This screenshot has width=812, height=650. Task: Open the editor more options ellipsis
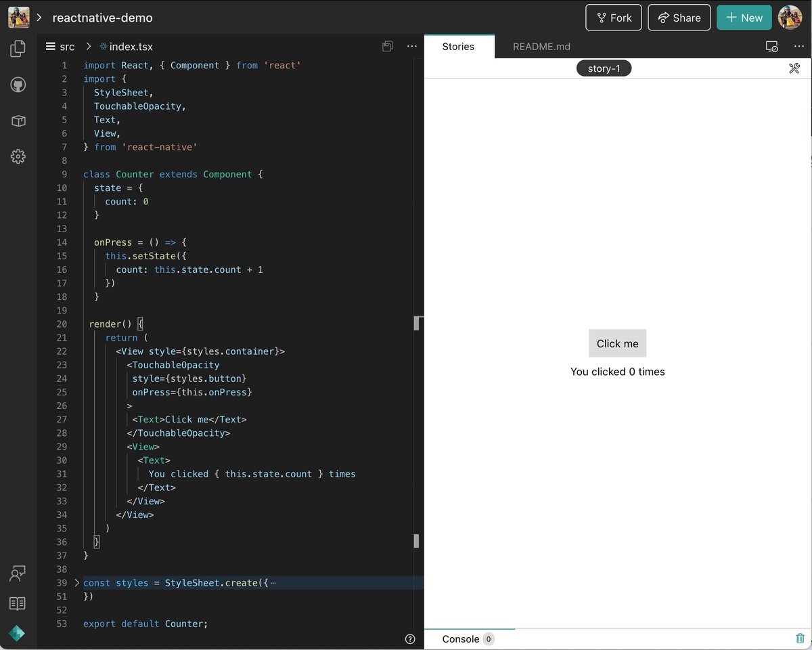[x=412, y=47]
